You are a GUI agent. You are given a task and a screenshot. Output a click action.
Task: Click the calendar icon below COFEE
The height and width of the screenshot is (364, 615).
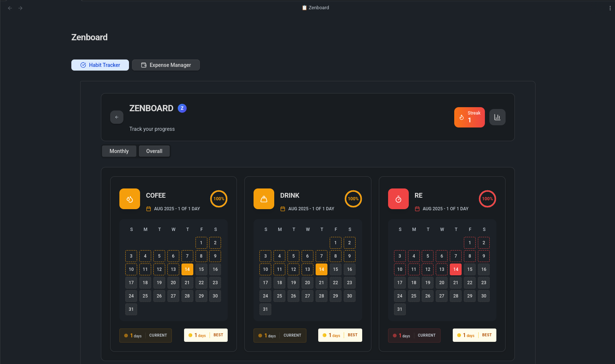(149, 208)
